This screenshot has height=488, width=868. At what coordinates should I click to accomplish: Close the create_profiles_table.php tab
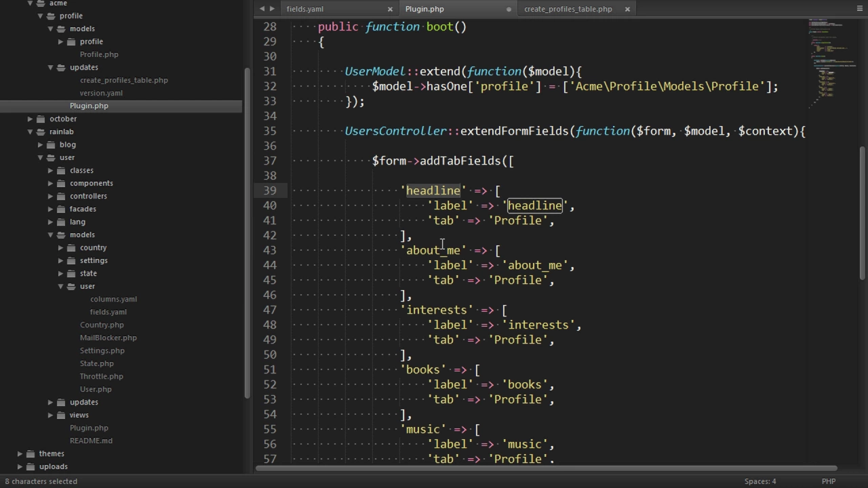pos(627,9)
